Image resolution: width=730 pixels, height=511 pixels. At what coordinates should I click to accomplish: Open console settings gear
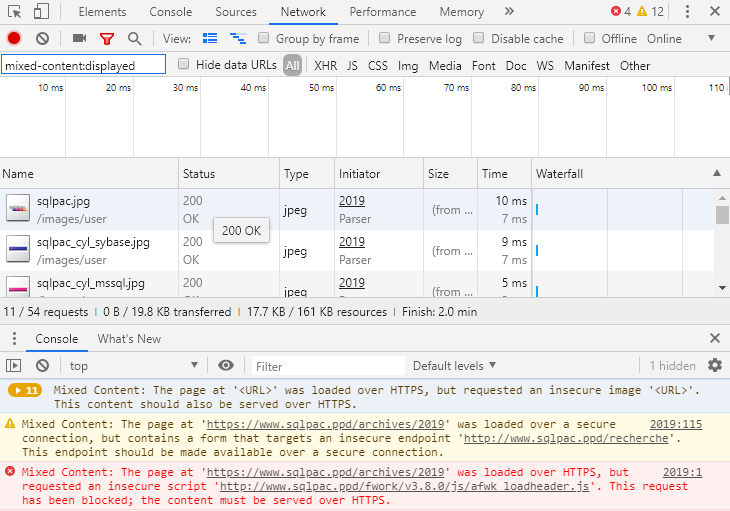point(715,365)
